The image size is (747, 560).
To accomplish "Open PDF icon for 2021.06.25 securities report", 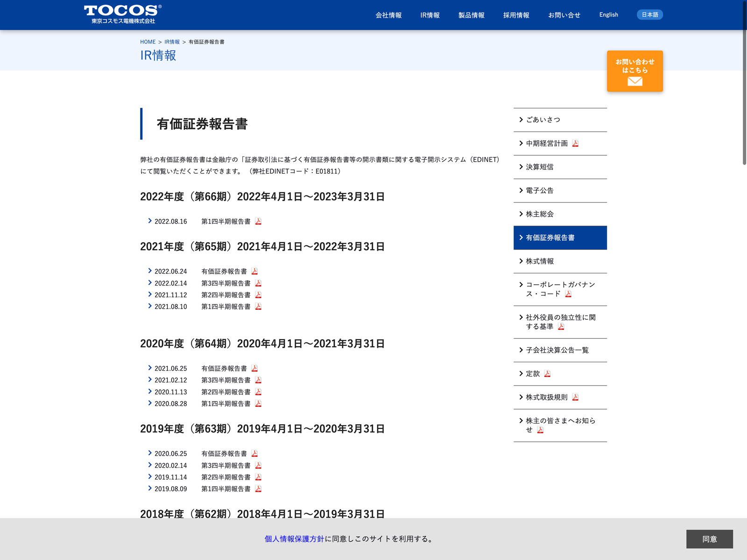I will (x=254, y=368).
